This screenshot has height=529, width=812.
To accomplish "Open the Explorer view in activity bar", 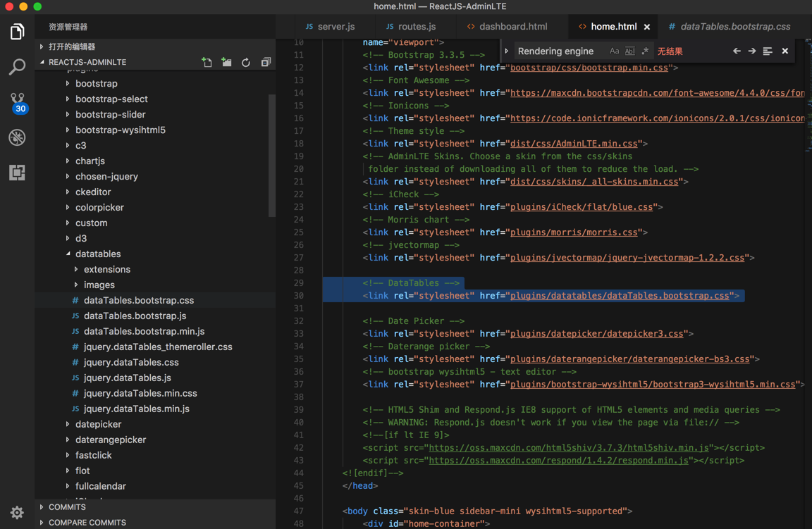I will 17,32.
